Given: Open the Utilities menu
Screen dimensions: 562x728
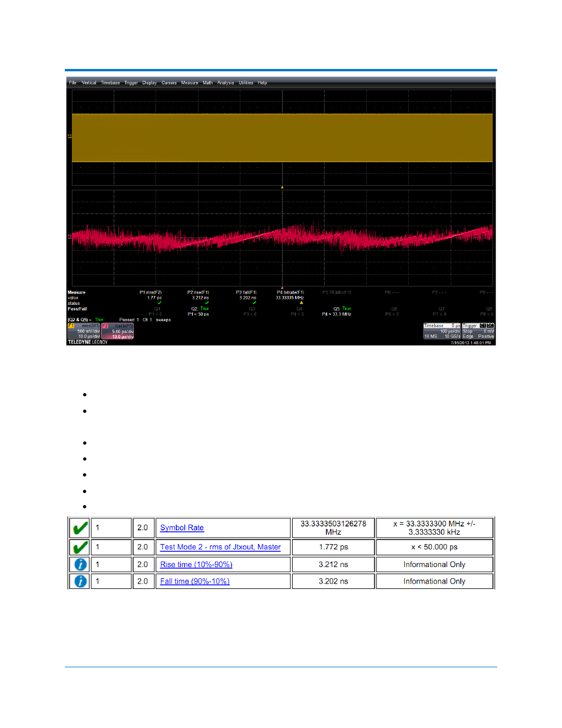Looking at the screenshot, I should coord(246,83).
